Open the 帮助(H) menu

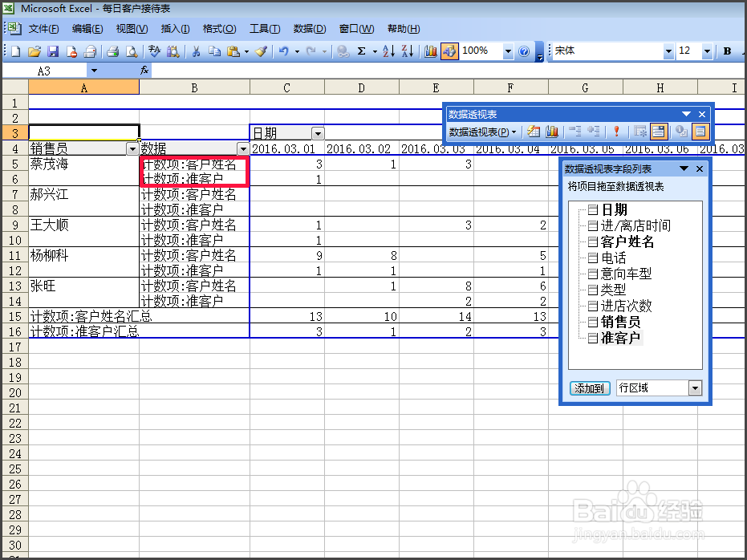pyautogui.click(x=404, y=29)
